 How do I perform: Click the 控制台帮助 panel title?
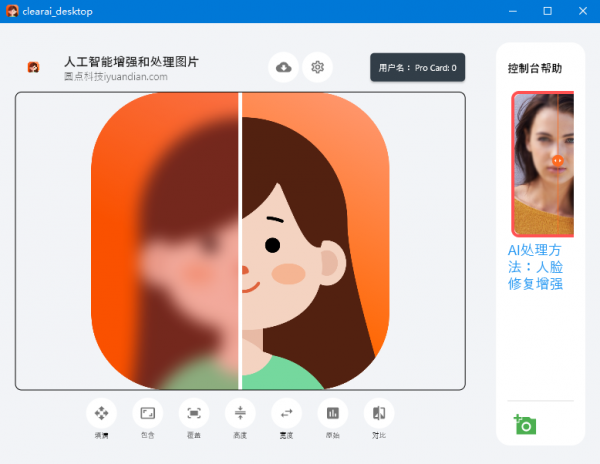pos(535,68)
